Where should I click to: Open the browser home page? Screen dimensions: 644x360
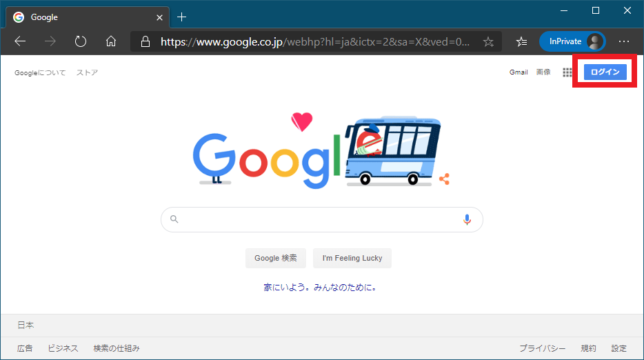[111, 41]
